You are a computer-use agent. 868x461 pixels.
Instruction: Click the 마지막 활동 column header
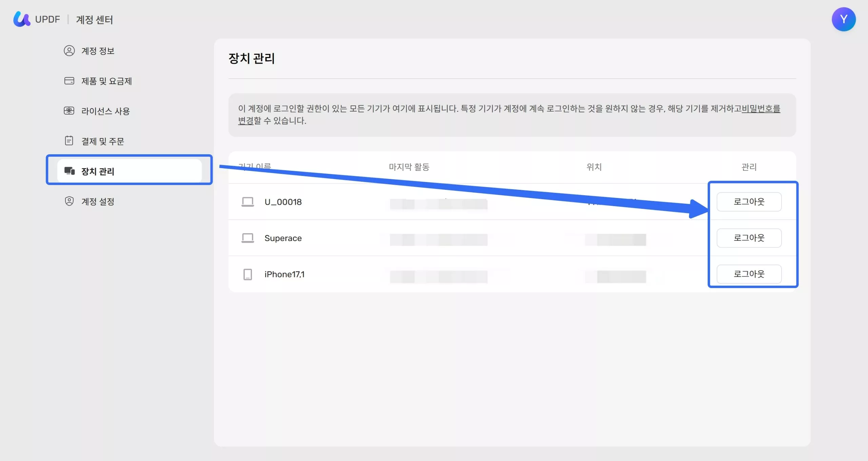point(409,167)
